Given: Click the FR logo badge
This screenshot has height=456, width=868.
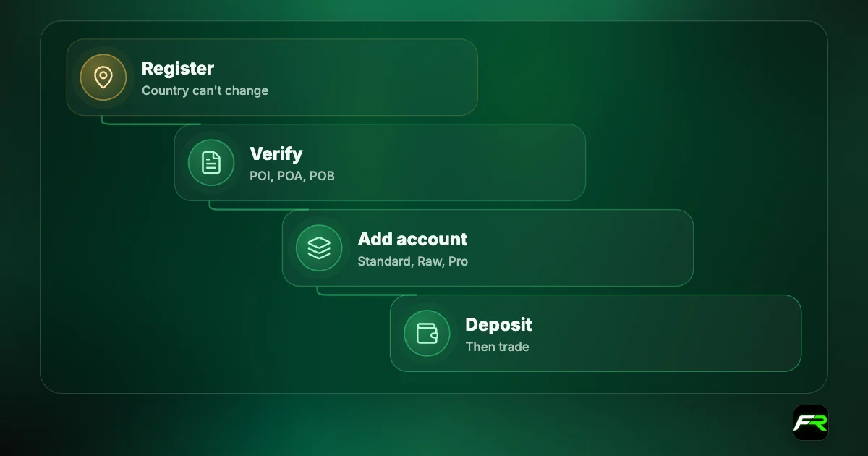Looking at the screenshot, I should pyautogui.click(x=810, y=423).
